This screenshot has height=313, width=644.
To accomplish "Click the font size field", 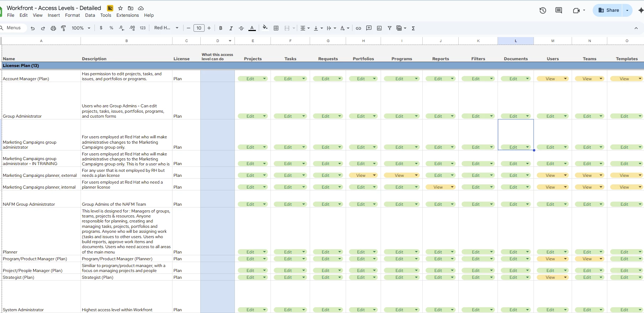I will tap(199, 28).
